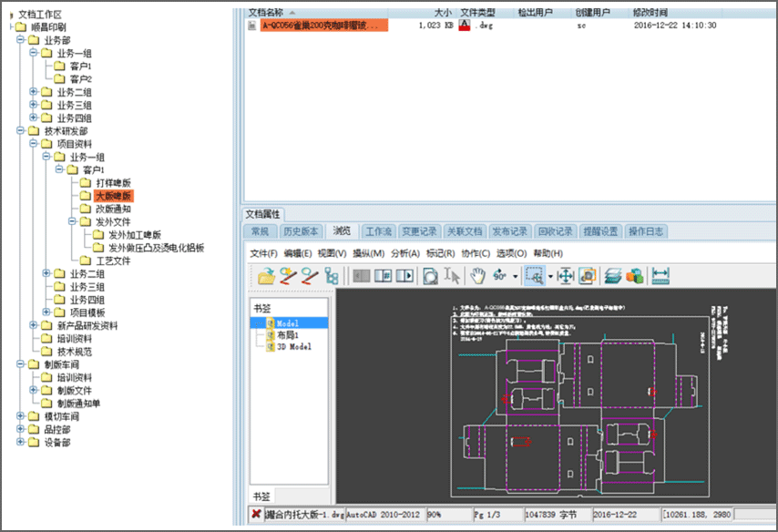
Task: Open the layers stack icon
Action: point(614,275)
